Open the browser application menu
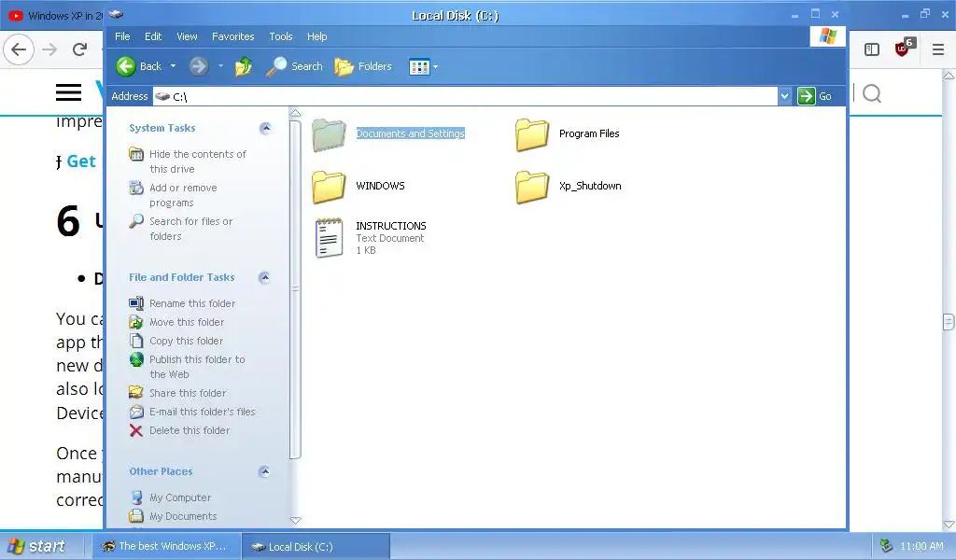 click(938, 49)
